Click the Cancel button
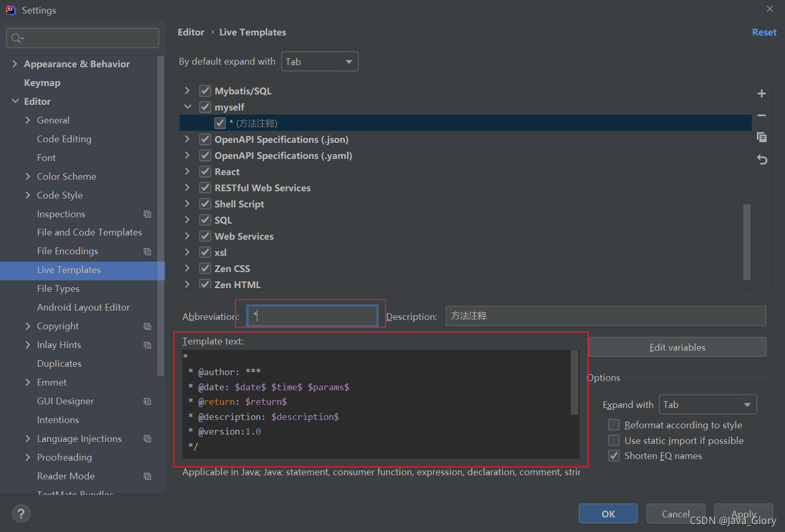785x532 pixels. coord(676,514)
